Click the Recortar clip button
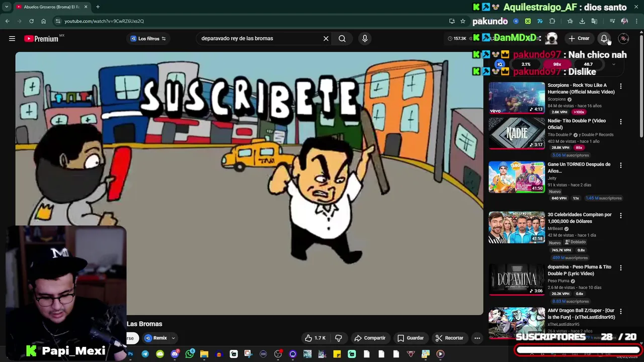 tap(449, 338)
